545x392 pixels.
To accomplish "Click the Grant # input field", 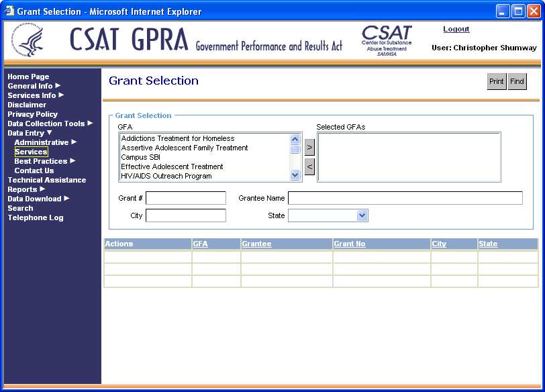I will [x=186, y=198].
